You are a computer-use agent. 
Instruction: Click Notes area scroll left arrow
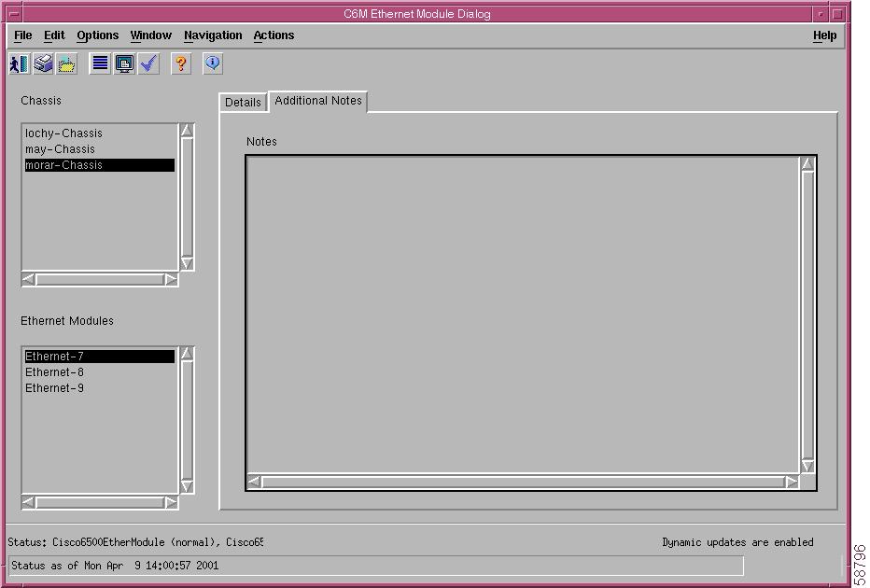coord(254,482)
